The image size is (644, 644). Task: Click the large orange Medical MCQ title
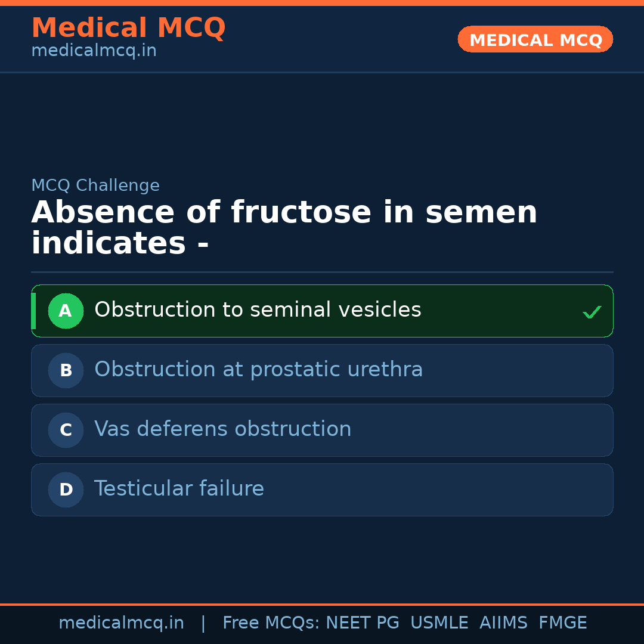[x=128, y=28]
